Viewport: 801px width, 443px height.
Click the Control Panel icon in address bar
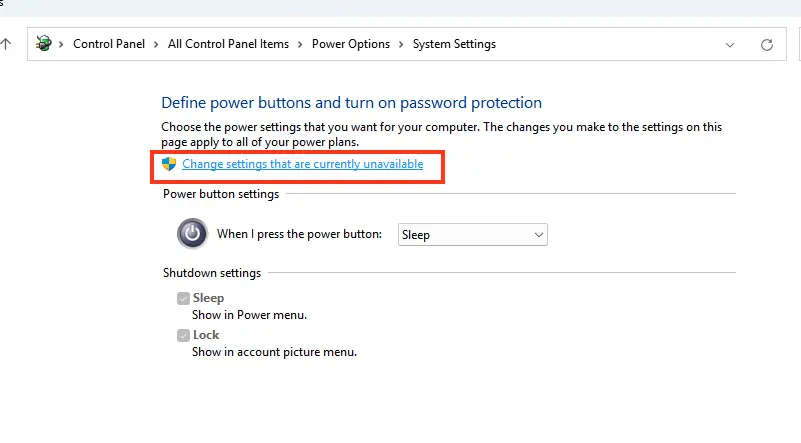(x=44, y=43)
